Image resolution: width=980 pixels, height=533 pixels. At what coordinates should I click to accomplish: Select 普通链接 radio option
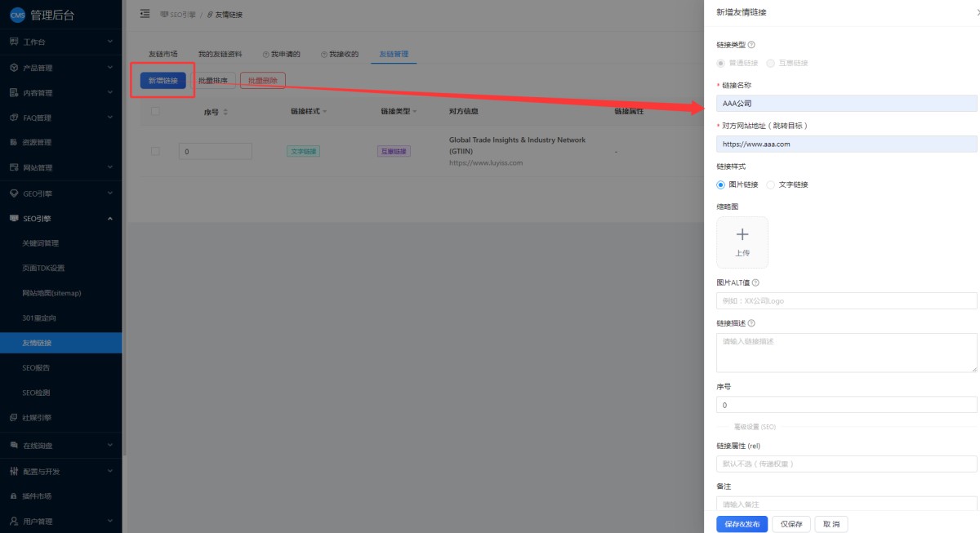(720, 63)
